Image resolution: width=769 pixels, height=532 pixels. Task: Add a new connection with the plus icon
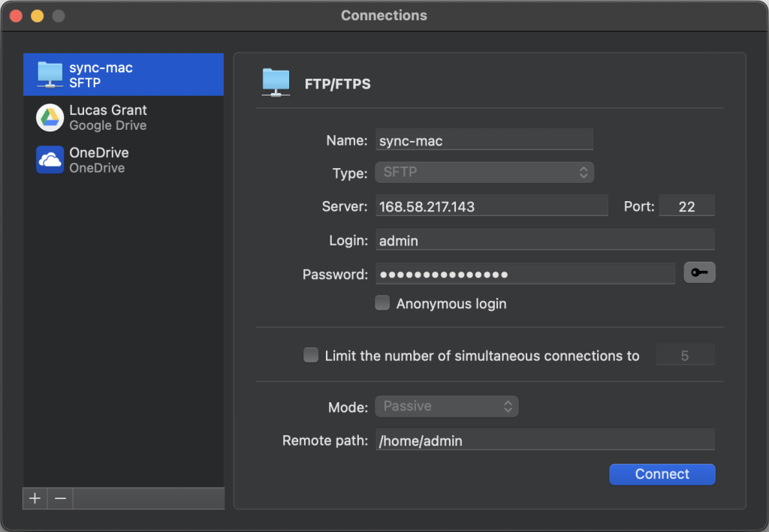coord(35,498)
